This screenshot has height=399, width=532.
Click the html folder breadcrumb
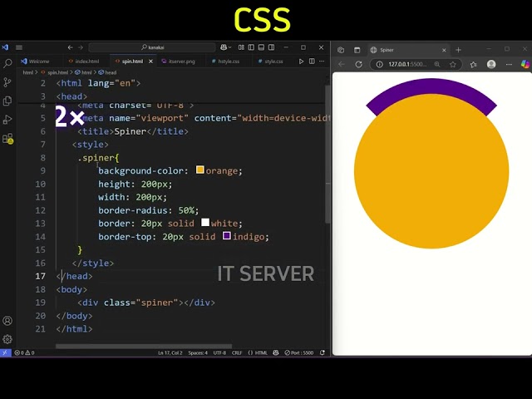(x=27, y=72)
